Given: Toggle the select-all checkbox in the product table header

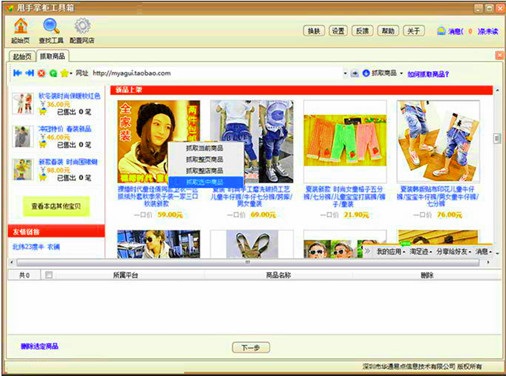Looking at the screenshot, I should tap(49, 275).
